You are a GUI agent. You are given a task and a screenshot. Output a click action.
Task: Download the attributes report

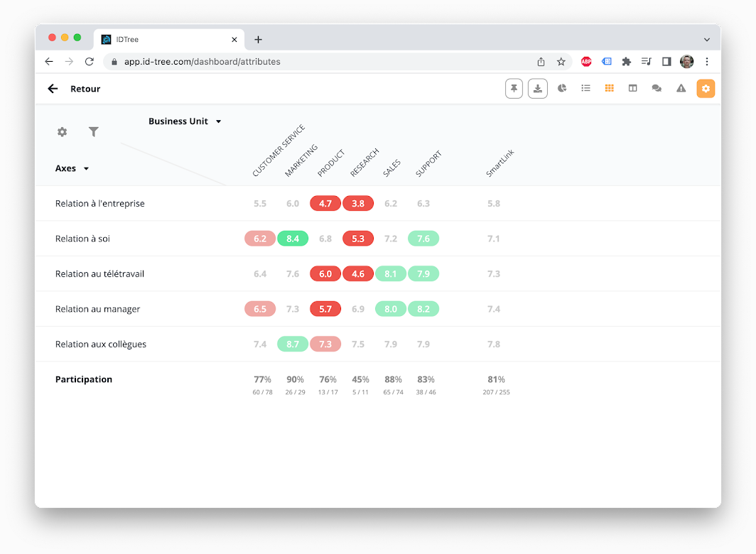tap(538, 88)
